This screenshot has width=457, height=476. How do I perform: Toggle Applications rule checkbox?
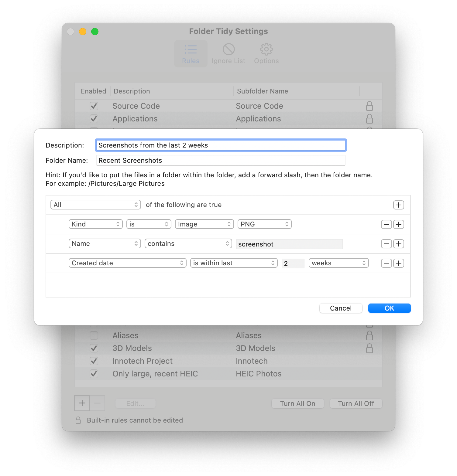(94, 119)
